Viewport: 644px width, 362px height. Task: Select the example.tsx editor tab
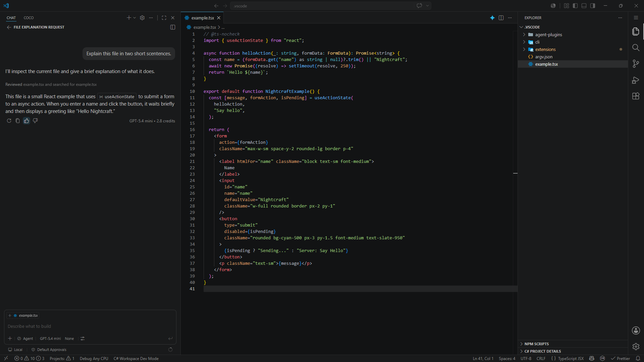click(x=202, y=18)
